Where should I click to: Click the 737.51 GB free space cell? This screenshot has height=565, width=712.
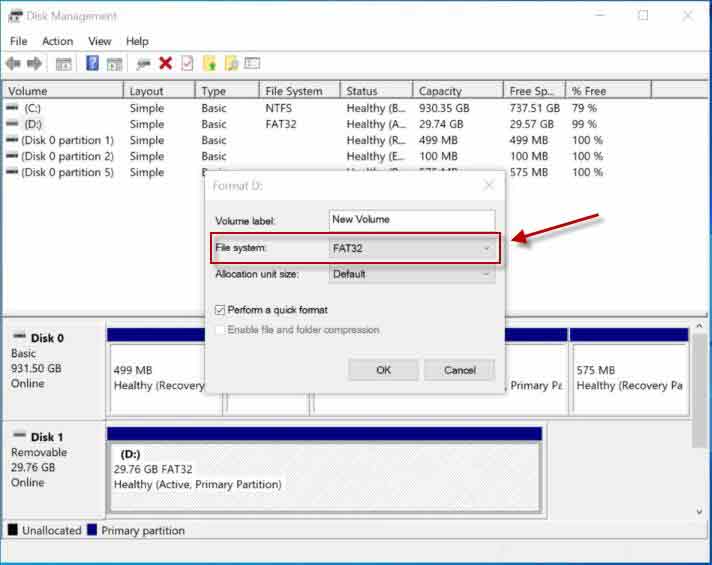coord(534,108)
